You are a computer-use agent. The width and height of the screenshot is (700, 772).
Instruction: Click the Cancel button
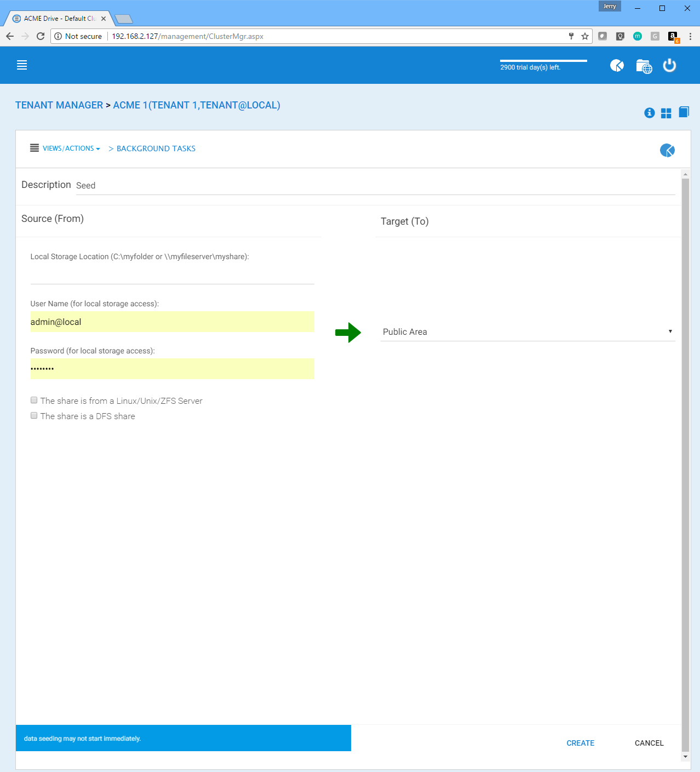pyautogui.click(x=649, y=743)
